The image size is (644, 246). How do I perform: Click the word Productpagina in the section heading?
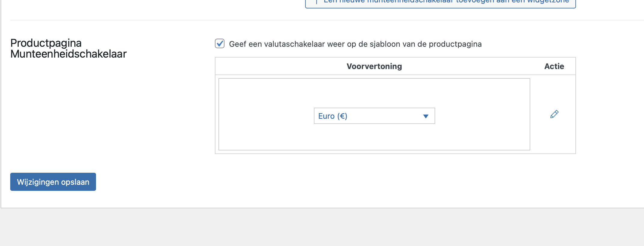click(x=46, y=43)
